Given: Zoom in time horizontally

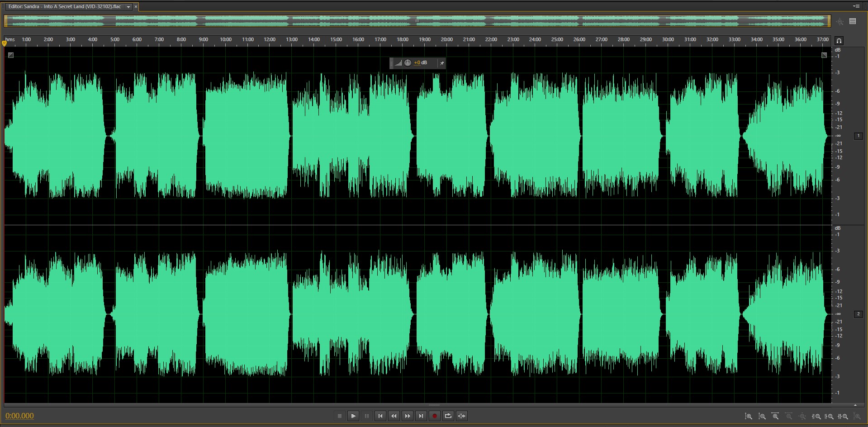Looking at the screenshot, I should [x=775, y=416].
